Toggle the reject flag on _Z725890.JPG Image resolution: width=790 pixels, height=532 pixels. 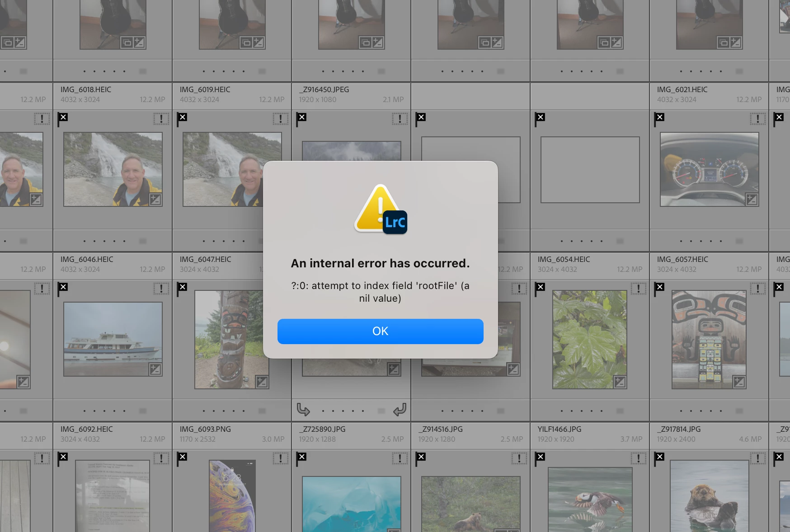301,459
